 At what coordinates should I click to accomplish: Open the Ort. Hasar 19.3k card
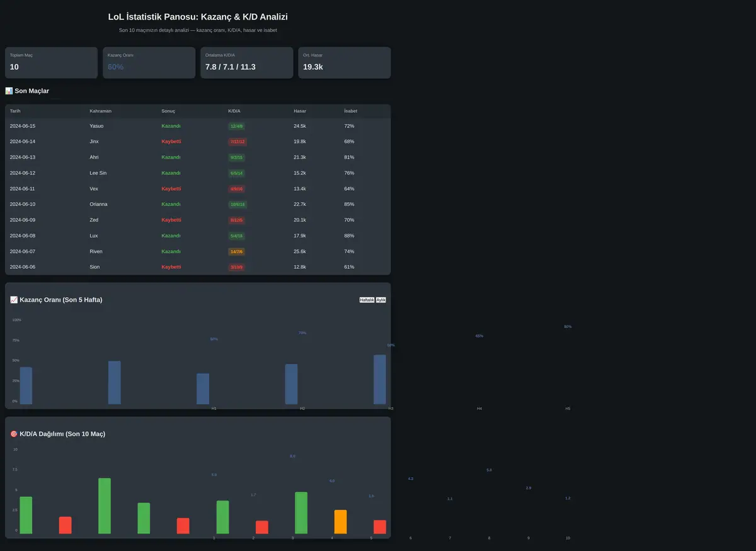(x=345, y=62)
